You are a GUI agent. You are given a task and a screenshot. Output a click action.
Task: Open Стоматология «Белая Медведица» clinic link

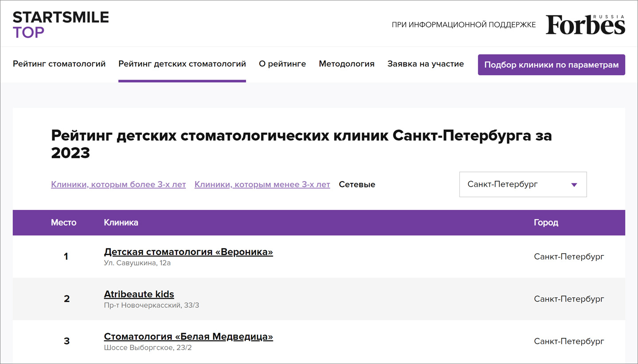[188, 337]
